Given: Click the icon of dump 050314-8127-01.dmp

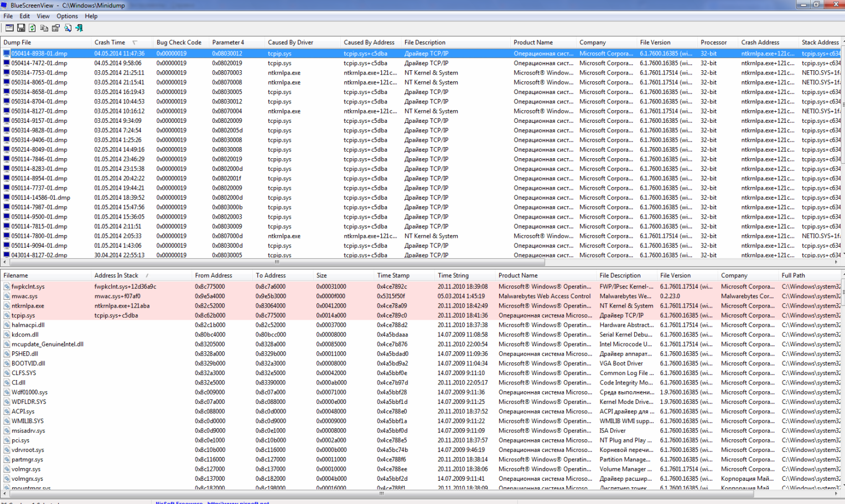Looking at the screenshot, I should point(7,111).
